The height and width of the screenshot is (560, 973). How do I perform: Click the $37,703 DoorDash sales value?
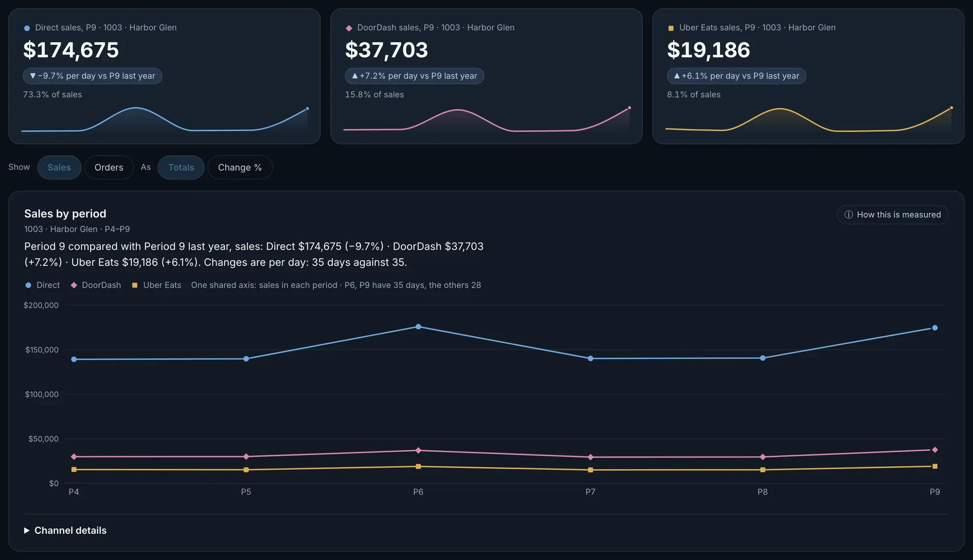(386, 50)
